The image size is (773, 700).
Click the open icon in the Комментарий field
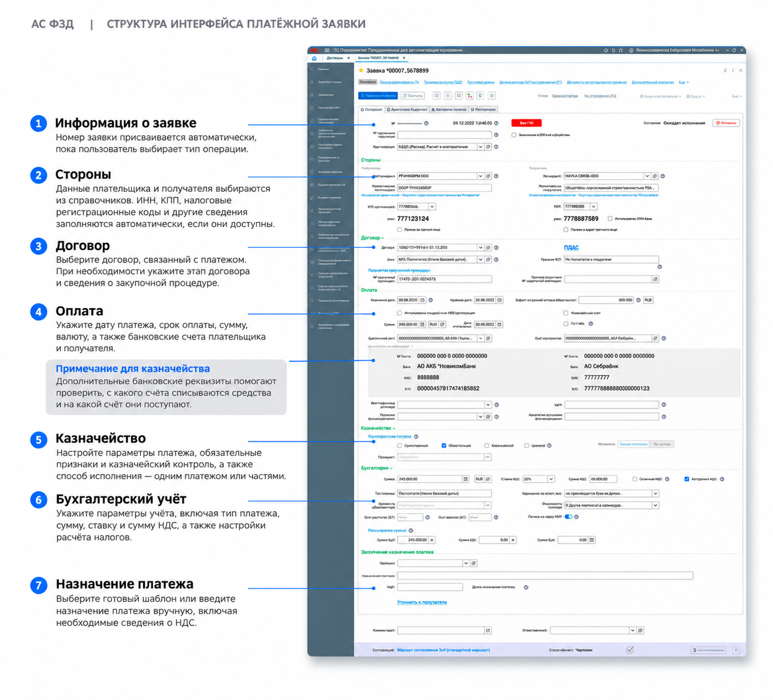pos(487,630)
